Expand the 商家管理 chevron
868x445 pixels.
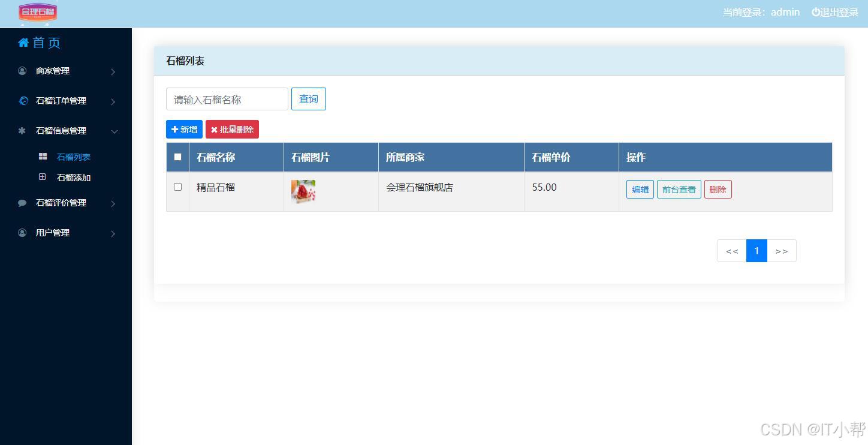point(113,72)
